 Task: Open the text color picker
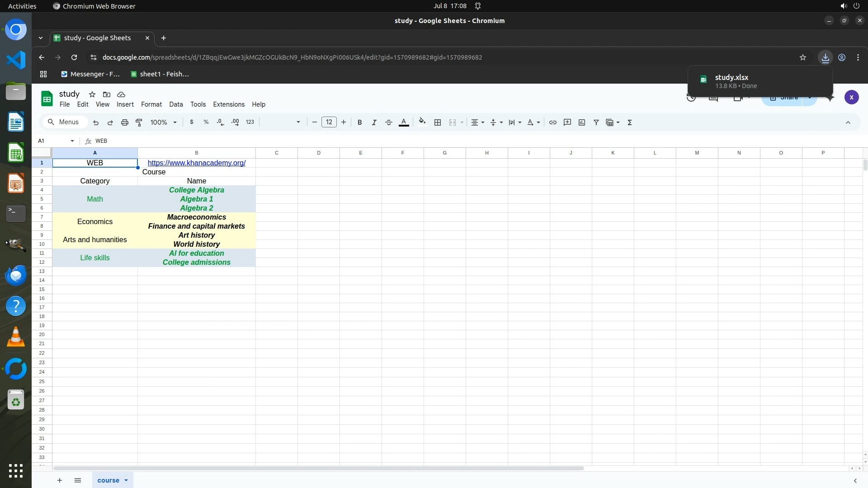404,122
